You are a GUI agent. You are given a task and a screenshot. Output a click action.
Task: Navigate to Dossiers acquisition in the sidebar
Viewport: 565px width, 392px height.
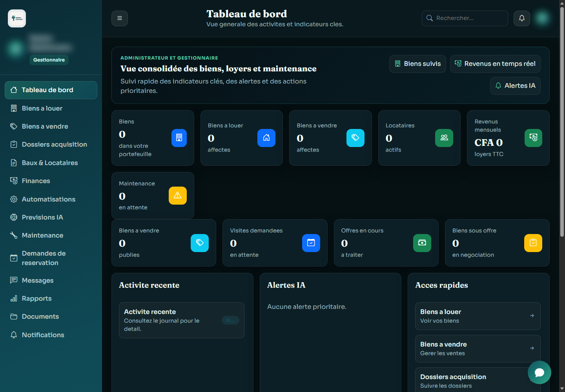point(51,144)
